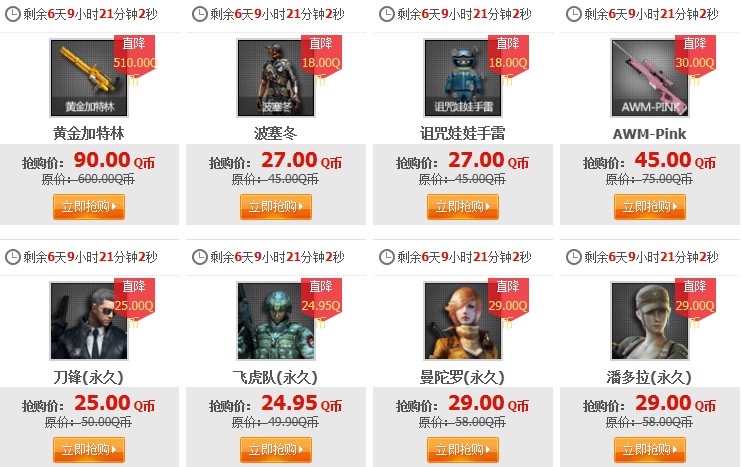741x467 pixels.
Task: Click 立即抢购 for 飞虎队(永久)
Action: pos(276,450)
